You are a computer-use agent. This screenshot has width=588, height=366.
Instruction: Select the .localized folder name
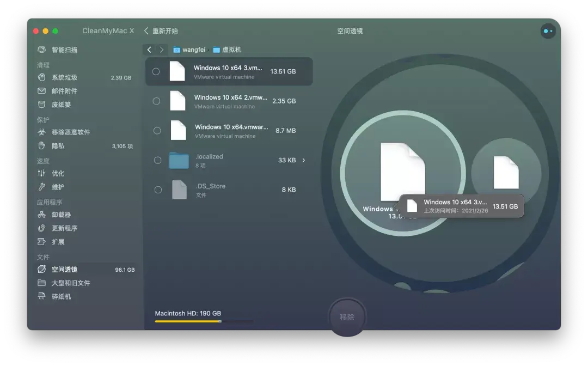click(209, 156)
